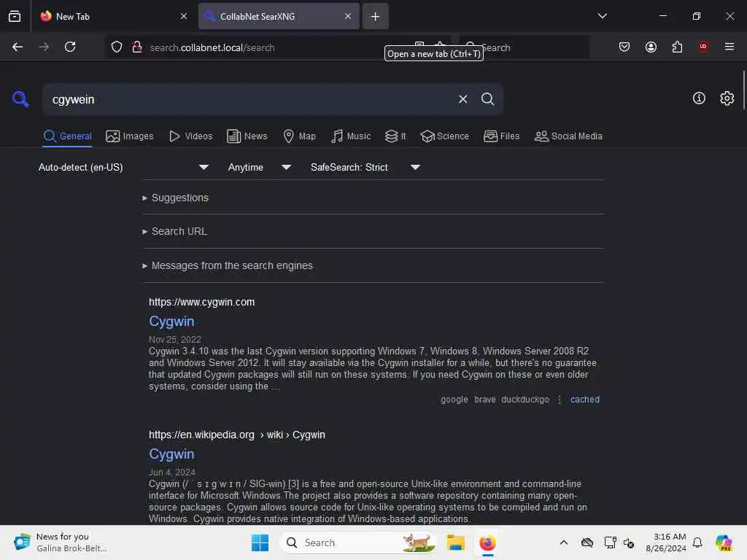
Task: Focus the browser address bar
Action: (276, 47)
